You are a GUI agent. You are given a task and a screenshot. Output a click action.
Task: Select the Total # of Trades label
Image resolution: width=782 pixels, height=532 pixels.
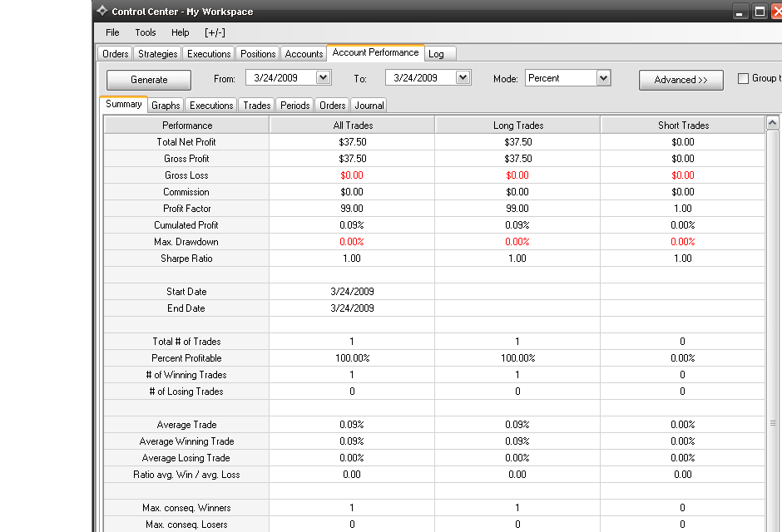186,341
